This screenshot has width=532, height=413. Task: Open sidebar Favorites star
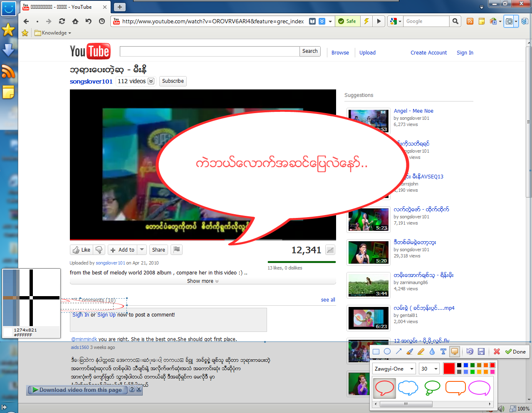tap(8, 30)
